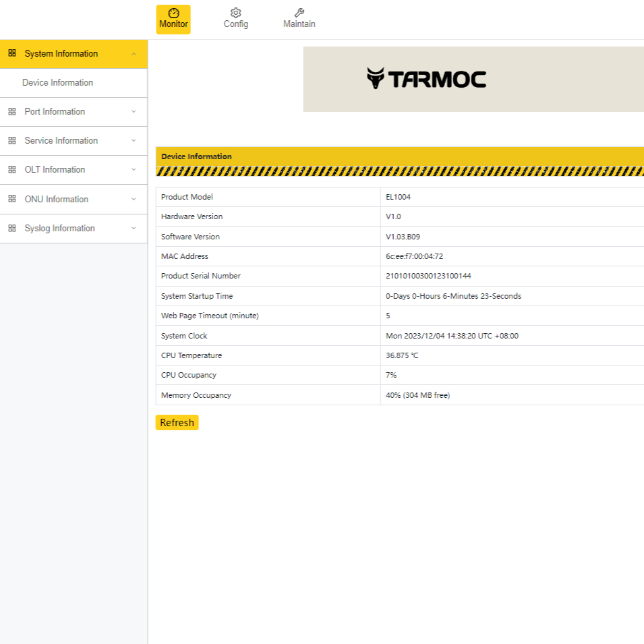The height and width of the screenshot is (644, 644).
Task: Expand the Service Information chevron arrow
Action: point(134,141)
